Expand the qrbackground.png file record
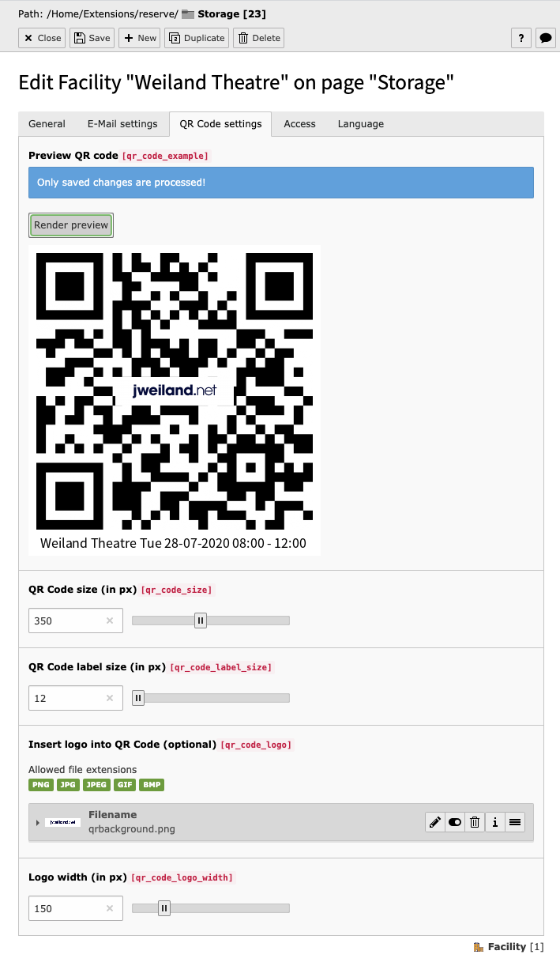 pos(38,823)
